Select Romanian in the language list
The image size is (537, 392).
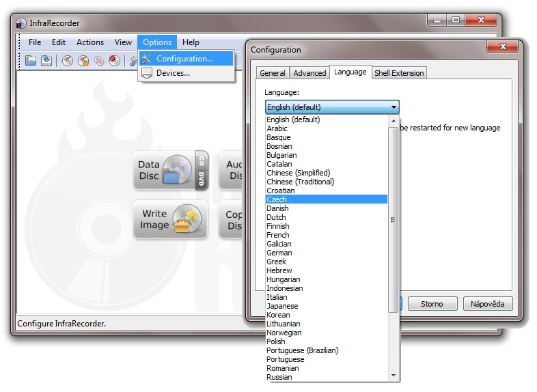tap(327, 368)
